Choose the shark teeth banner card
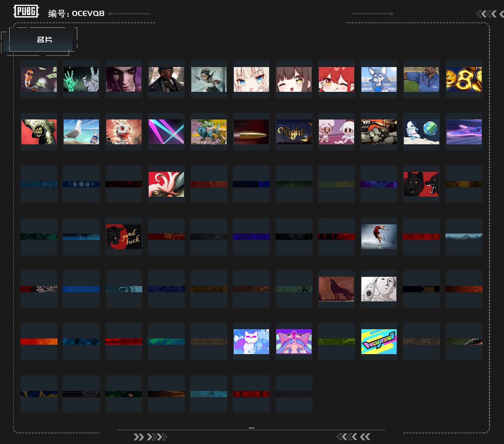The image size is (504, 444). click(x=464, y=341)
